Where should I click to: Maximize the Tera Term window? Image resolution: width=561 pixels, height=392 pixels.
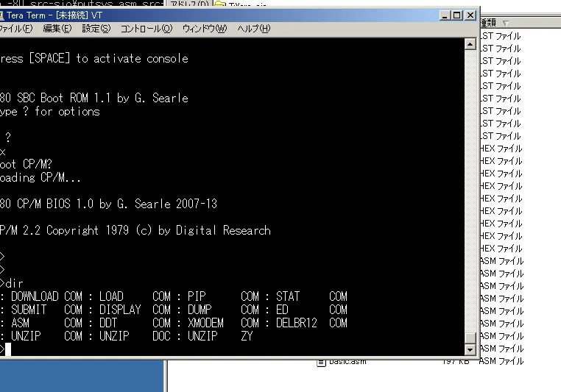457,15
